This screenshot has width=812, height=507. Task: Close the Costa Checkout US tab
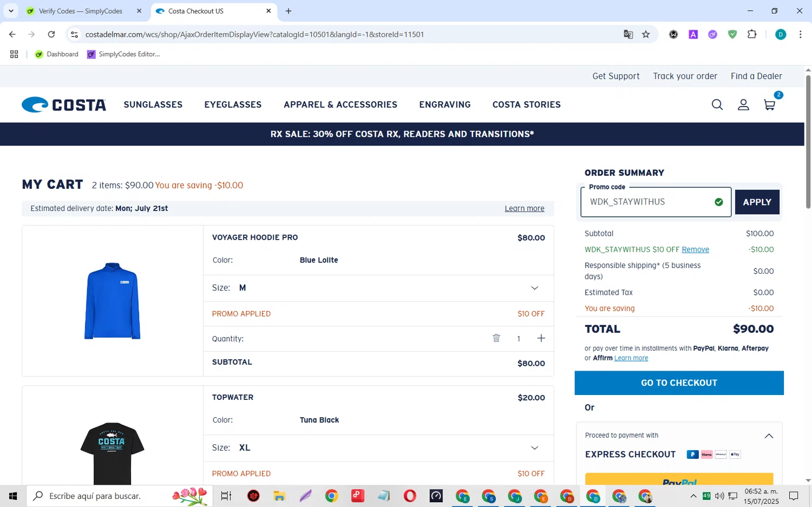(x=269, y=11)
